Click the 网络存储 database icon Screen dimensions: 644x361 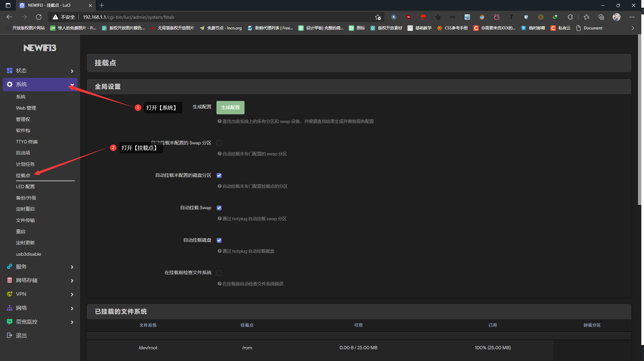[x=9, y=280]
